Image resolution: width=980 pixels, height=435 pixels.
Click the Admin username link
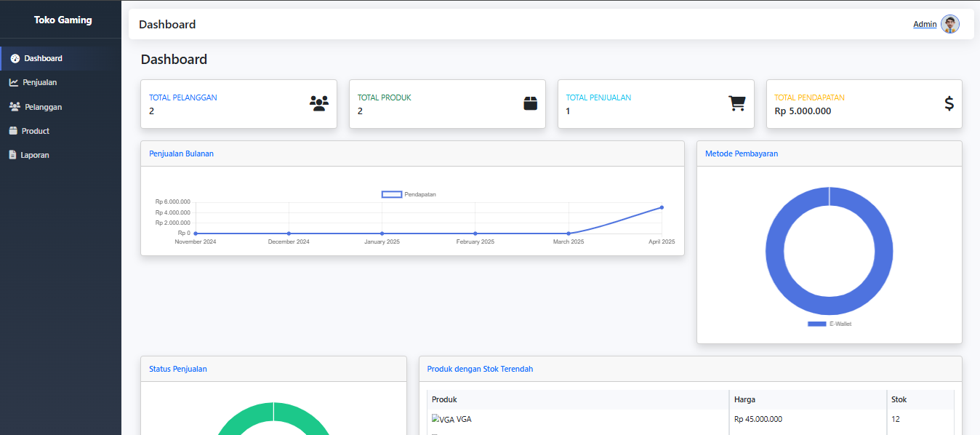pos(925,24)
